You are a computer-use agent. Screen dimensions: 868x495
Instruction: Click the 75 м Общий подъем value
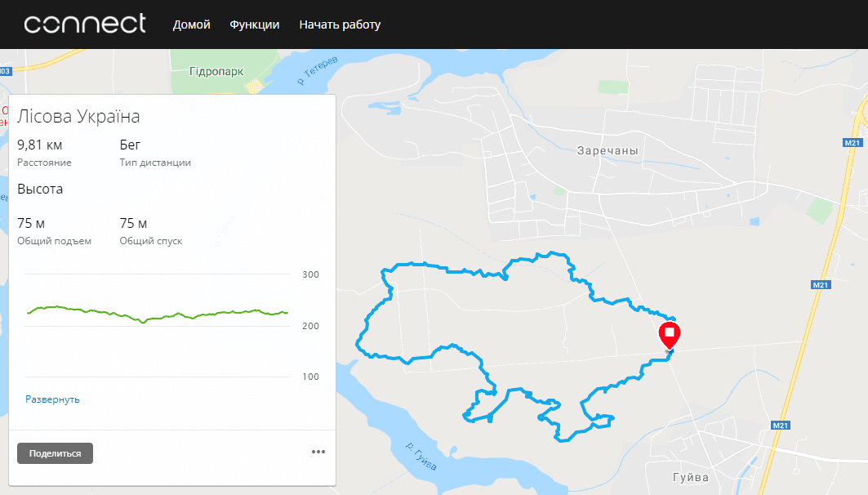pos(31,223)
